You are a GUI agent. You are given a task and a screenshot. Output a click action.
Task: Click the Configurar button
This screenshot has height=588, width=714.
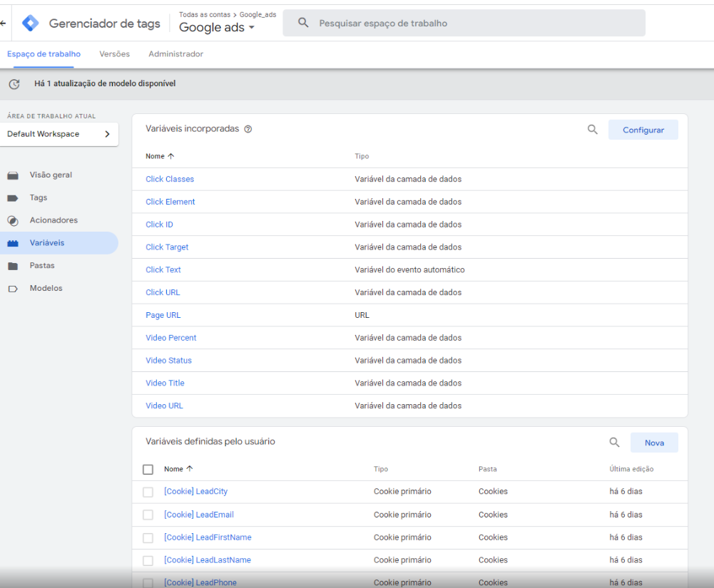(x=643, y=130)
